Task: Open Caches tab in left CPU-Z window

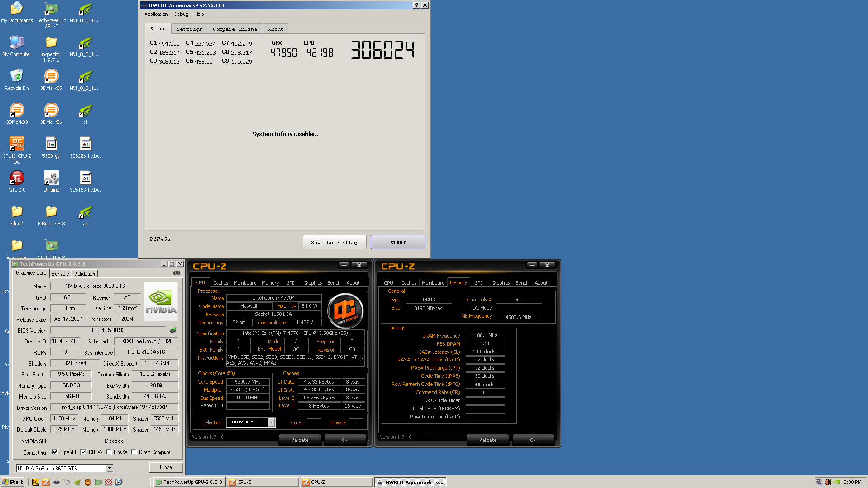Action: 220,282
